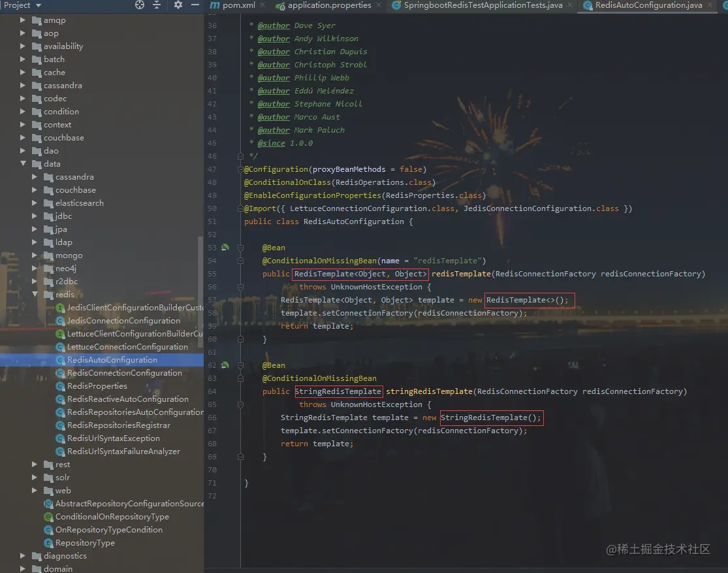This screenshot has width=728, height=573.
Task: Click the collapse all icon in Project panel
Action: pos(157,5)
